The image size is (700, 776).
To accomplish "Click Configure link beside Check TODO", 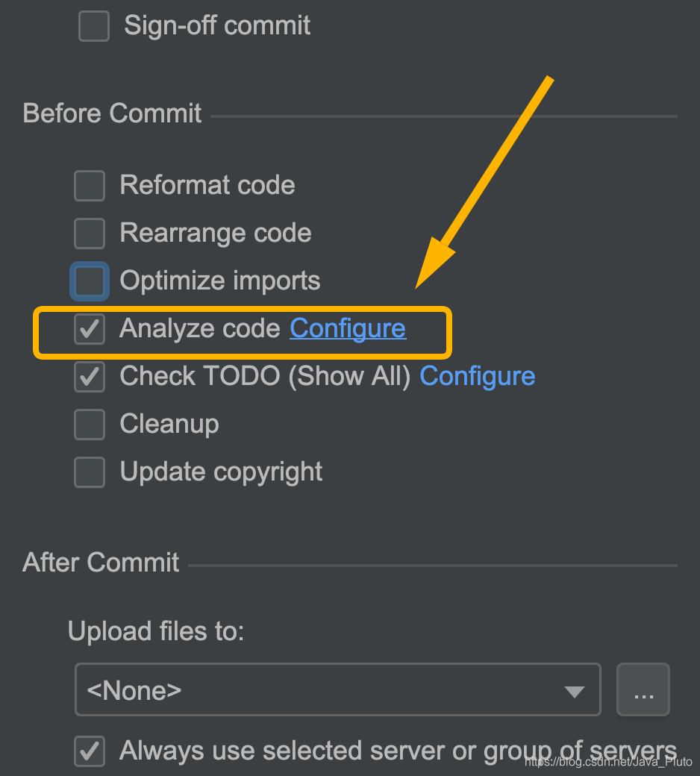I will pyautogui.click(x=478, y=376).
